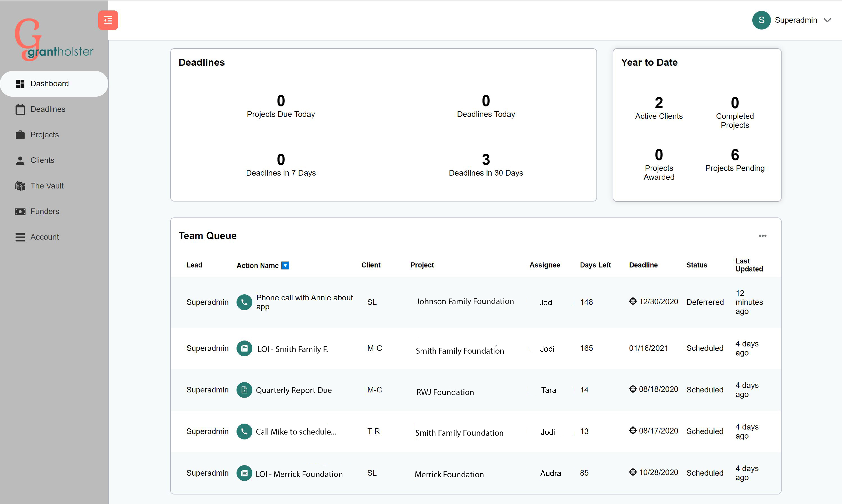Open Deadlines via the calendar icon
The width and height of the screenshot is (842, 504).
tap(20, 109)
